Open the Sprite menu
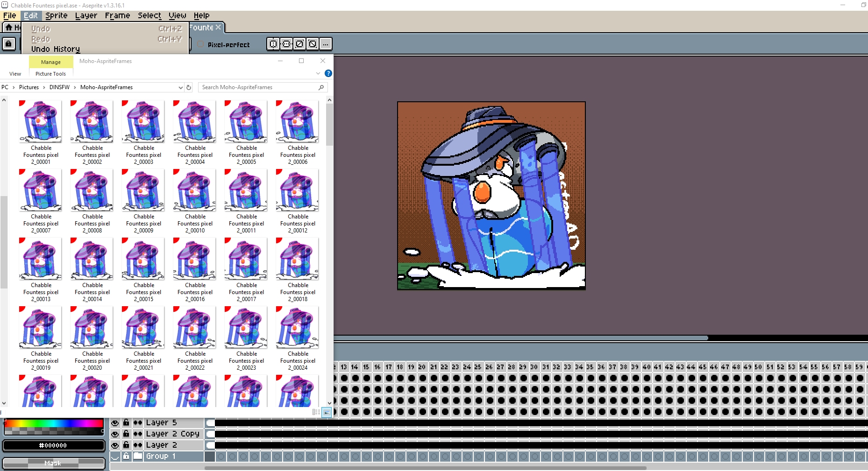Screen dimensions: 868x471 (57, 15)
